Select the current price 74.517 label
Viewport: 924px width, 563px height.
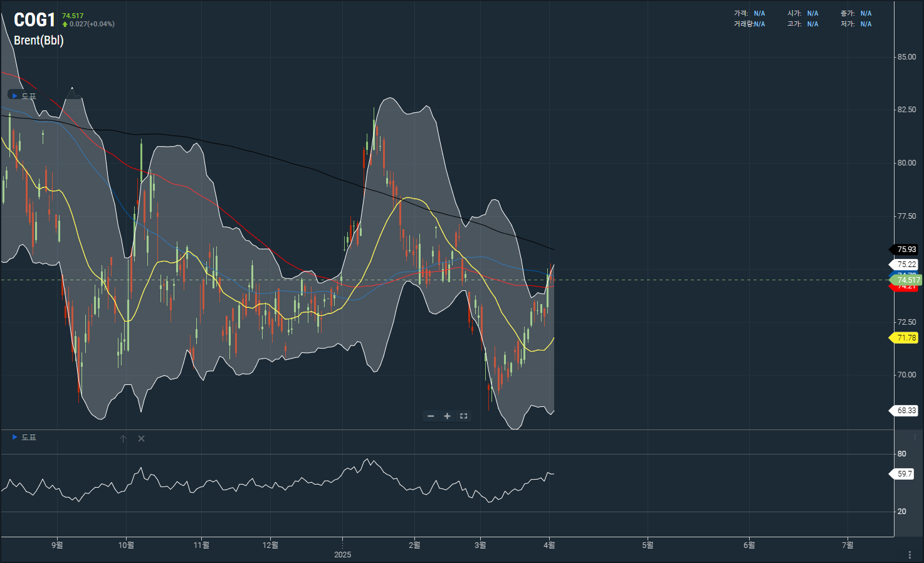(908, 280)
